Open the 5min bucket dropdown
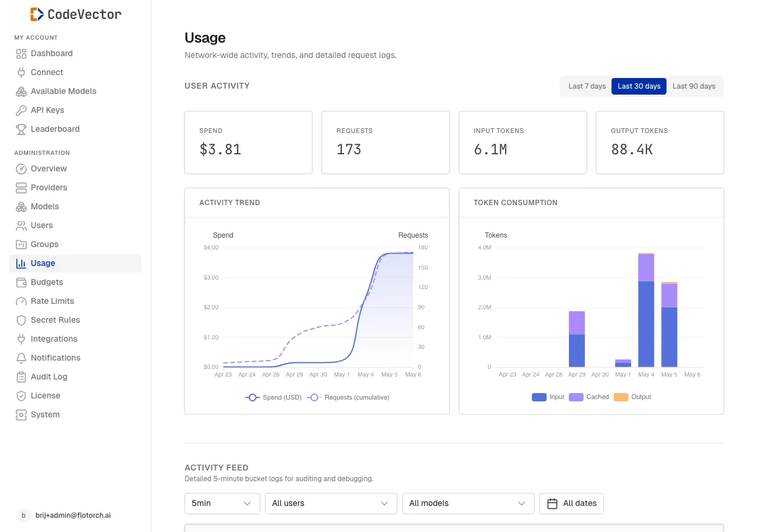This screenshot has width=757, height=532. (222, 504)
